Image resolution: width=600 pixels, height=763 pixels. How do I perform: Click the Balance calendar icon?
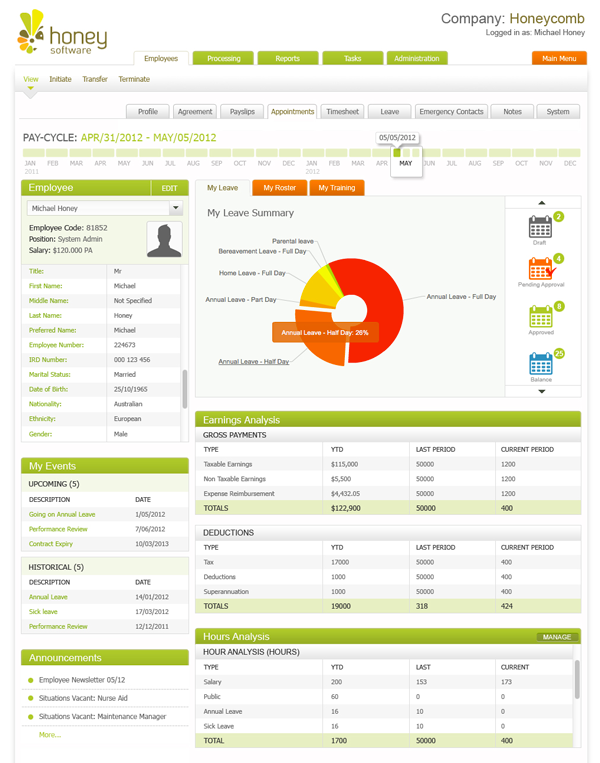540,364
